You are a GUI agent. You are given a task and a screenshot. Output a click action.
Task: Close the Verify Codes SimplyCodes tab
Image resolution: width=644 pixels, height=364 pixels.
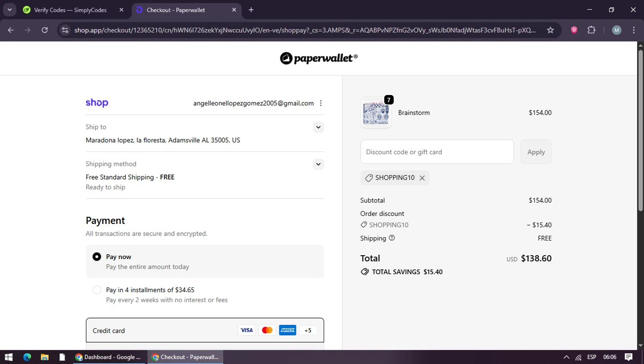click(x=122, y=10)
